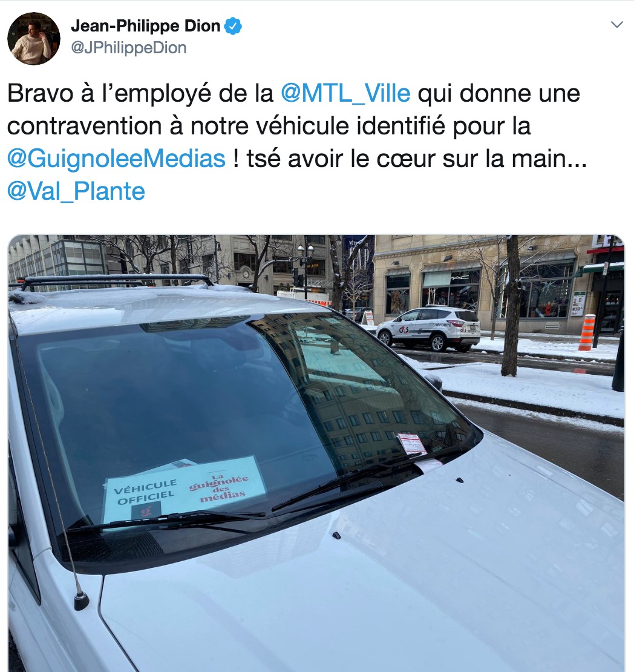Click the Véhicule Officiel sign in the photo
The height and width of the screenshot is (672, 634).
coord(146,492)
